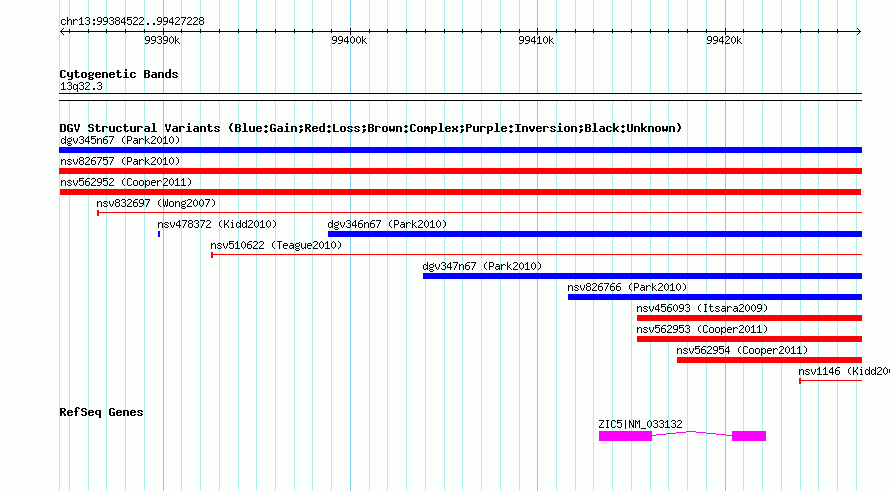Viewport: 890px width, 491px height.
Task: Open nsv562953 (Cooper2011) variant label
Action: pos(702,329)
